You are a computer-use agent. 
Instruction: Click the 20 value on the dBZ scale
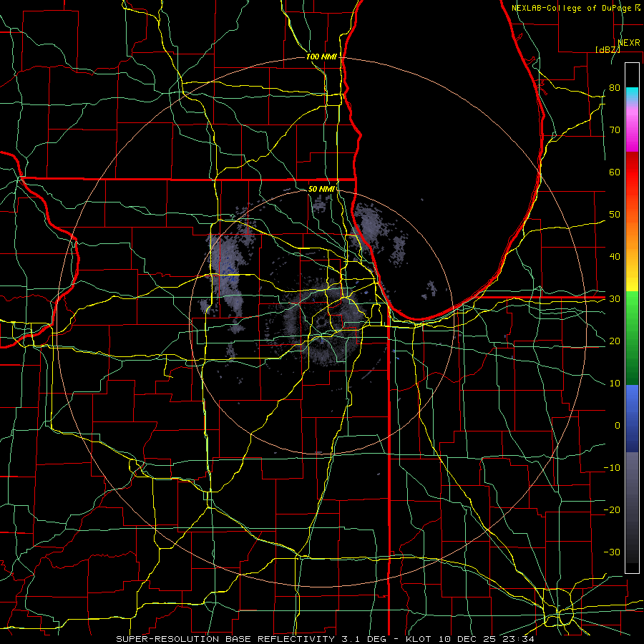615,341
